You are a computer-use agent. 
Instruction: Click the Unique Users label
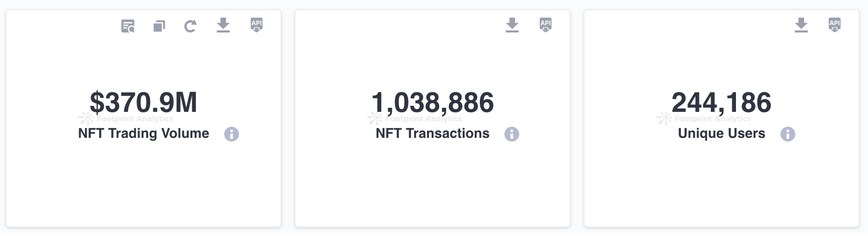[722, 134]
